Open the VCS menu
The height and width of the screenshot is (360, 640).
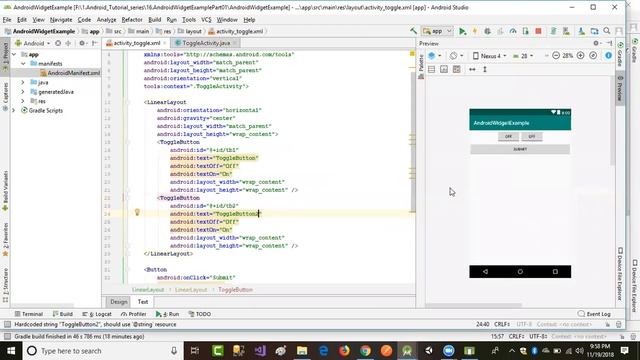(x=207, y=20)
